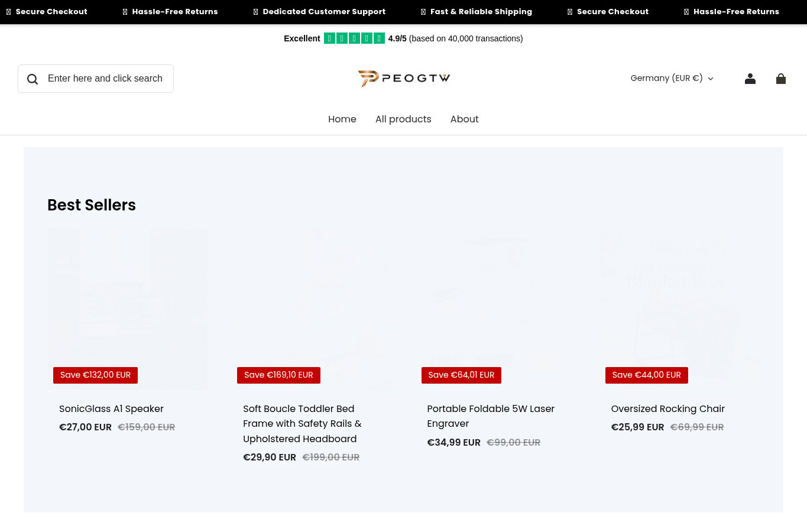Screen dimensions: 807x532
Task: Click the green star rating boxes
Action: point(354,38)
